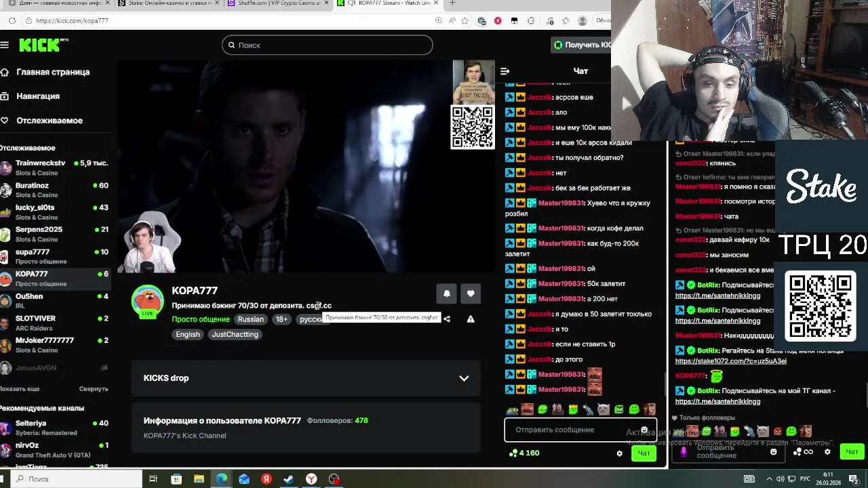Click Свернуть to collapse followed list
The image size is (868, 488).
coord(94,389)
